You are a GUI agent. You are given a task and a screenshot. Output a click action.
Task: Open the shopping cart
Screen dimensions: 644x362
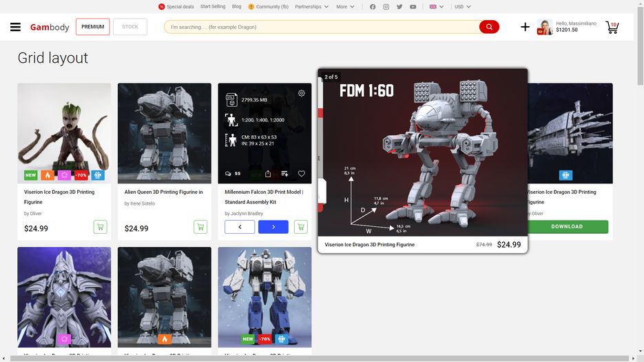[x=612, y=28]
